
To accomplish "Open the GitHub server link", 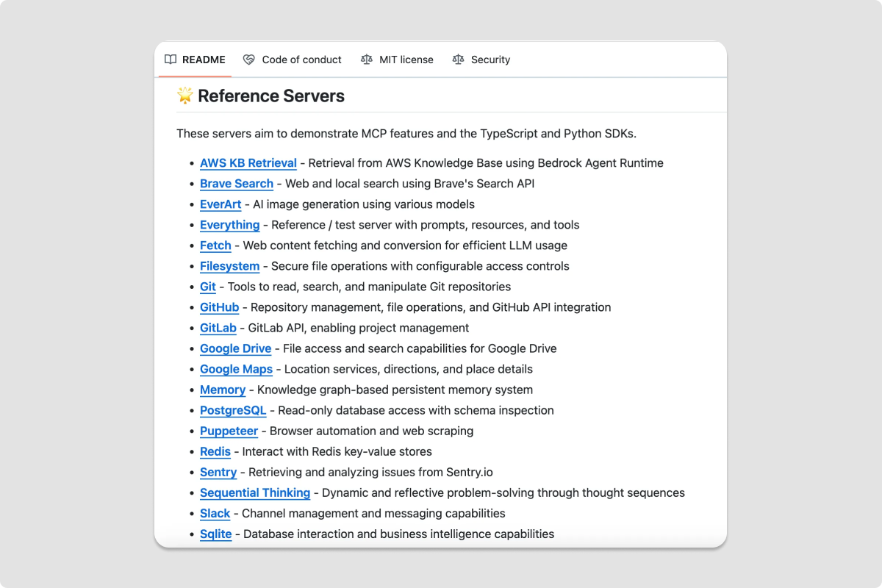I will tap(220, 307).
